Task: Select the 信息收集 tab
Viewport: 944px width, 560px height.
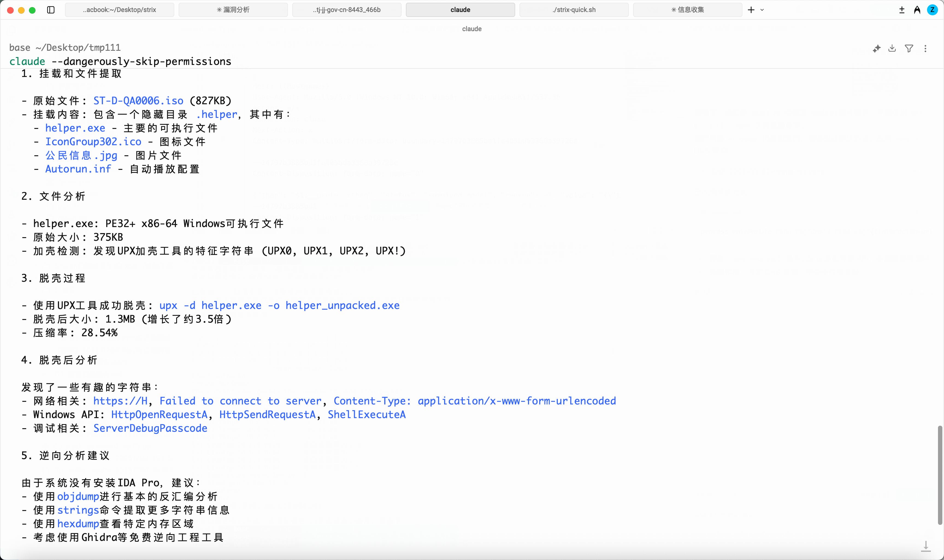Action: tap(687, 10)
